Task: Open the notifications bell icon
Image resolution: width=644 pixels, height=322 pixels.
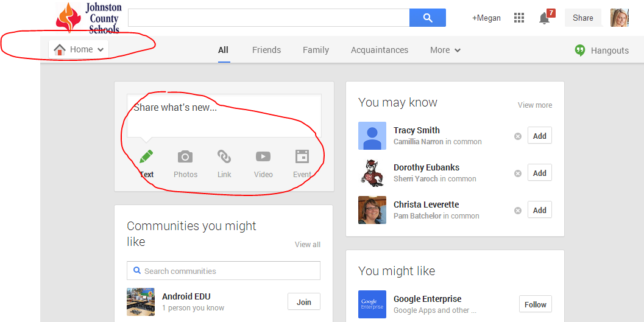Action: tap(545, 18)
